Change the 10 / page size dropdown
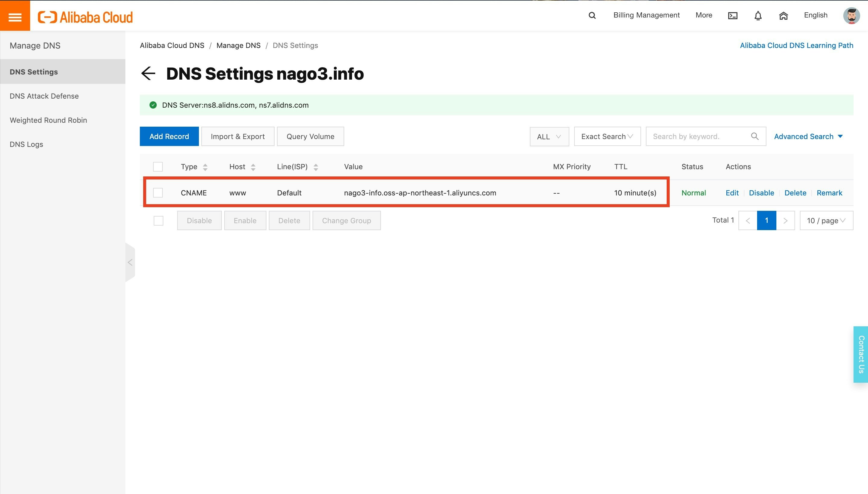This screenshot has width=868, height=494. (826, 220)
